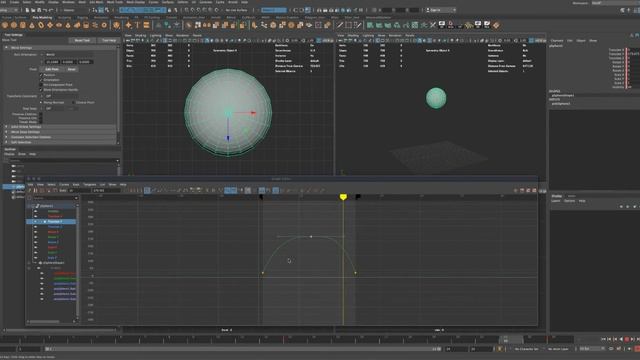
Task: Select the Rotate X channel in Graph Editor
Action: tap(53, 232)
